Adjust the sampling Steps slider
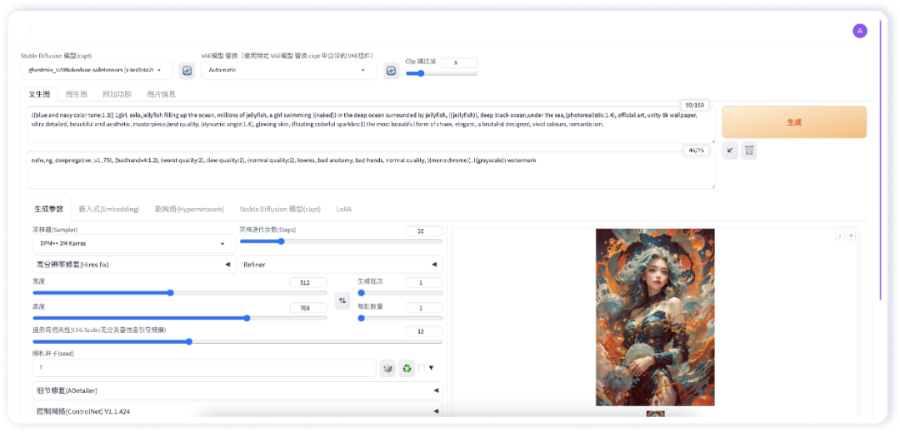 pos(341,242)
